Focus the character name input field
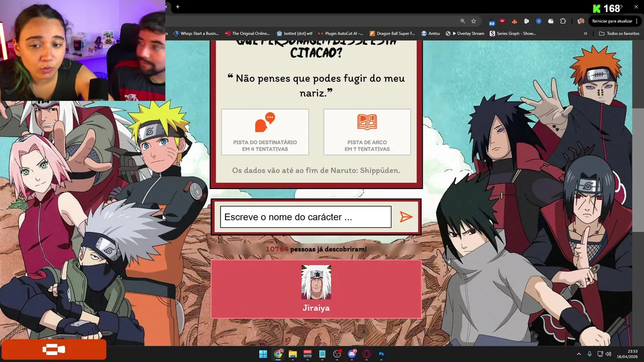 [x=305, y=217]
